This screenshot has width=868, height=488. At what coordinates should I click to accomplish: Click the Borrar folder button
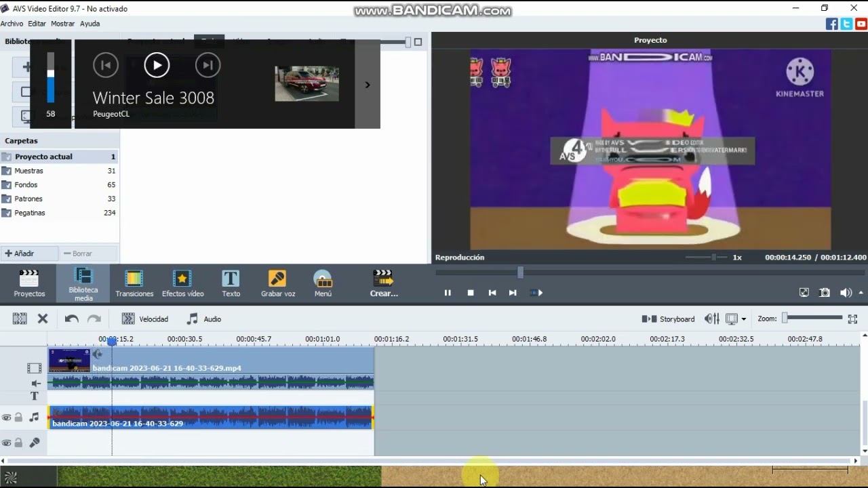pyautogui.click(x=88, y=253)
